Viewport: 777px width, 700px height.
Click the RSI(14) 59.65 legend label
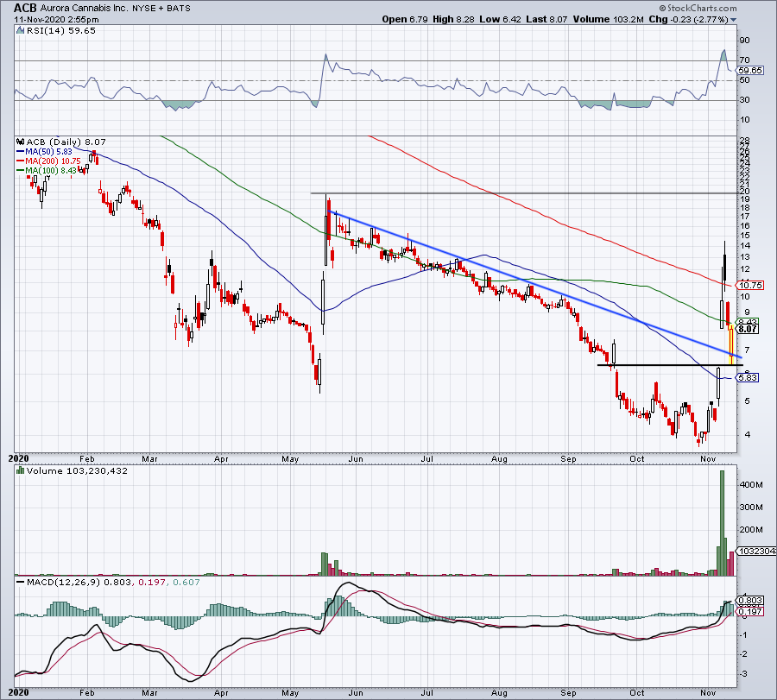point(61,31)
